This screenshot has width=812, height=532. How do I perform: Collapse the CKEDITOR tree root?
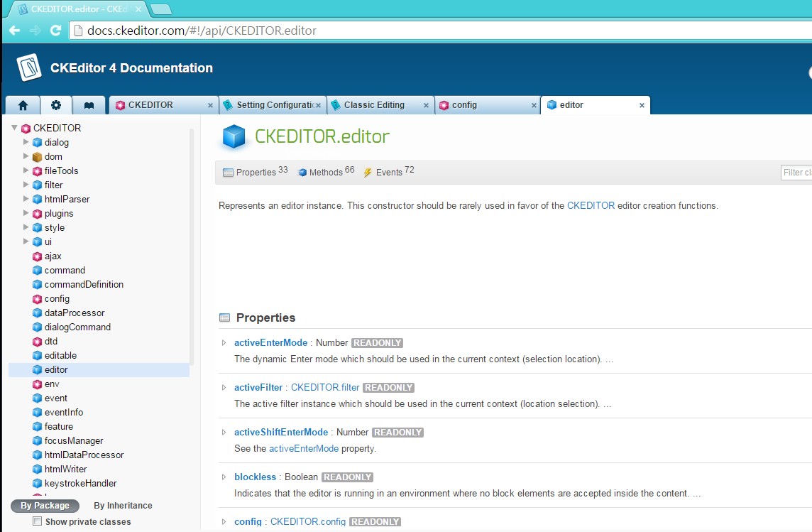click(13, 128)
